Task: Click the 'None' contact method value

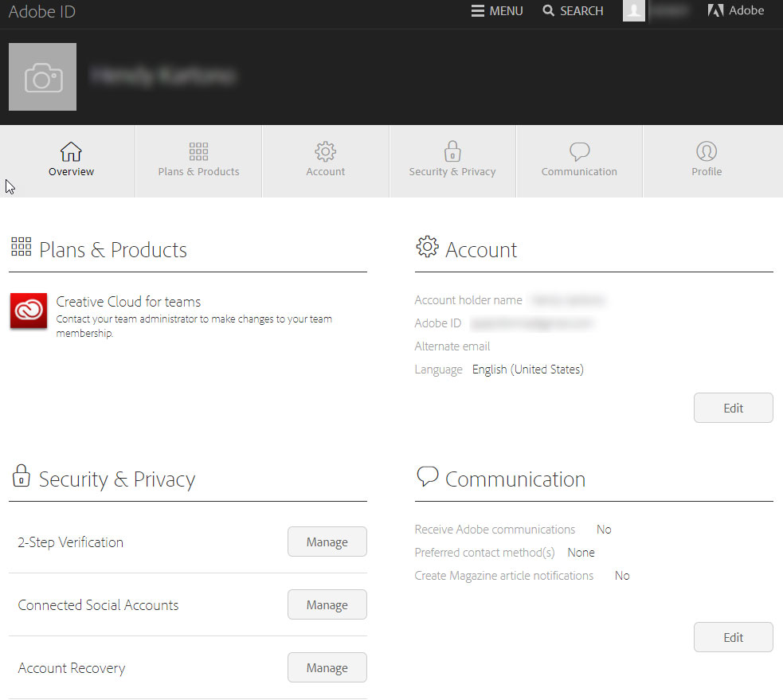Action: (581, 553)
